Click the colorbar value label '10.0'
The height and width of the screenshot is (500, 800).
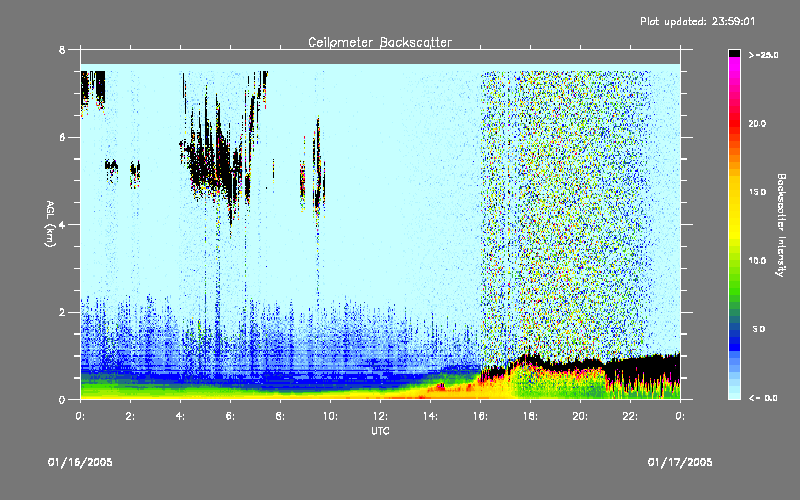[x=757, y=261]
